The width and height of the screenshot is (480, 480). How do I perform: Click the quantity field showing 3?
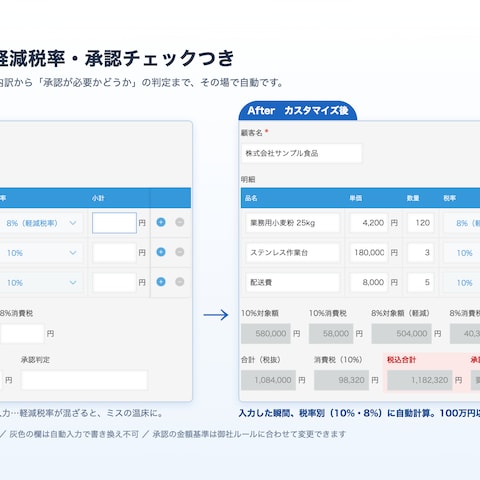421,253
